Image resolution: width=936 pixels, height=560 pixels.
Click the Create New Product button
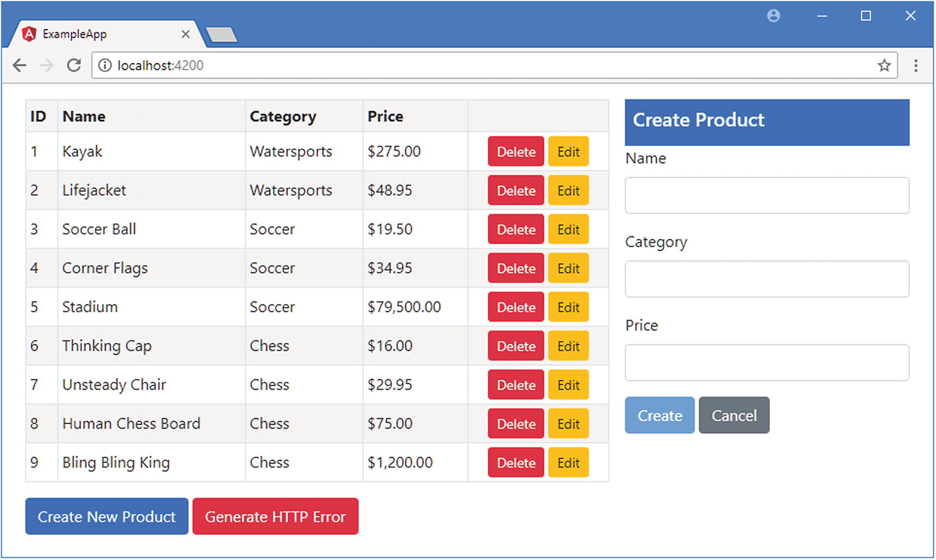[x=107, y=517]
